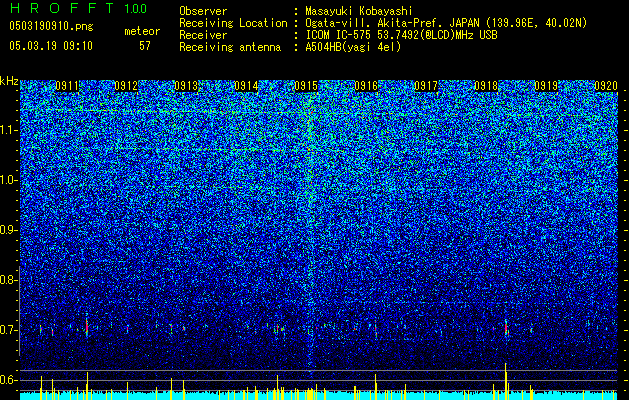629x400 pixels.
Task: Click the 0911 time marker
Action: [x=67, y=86]
